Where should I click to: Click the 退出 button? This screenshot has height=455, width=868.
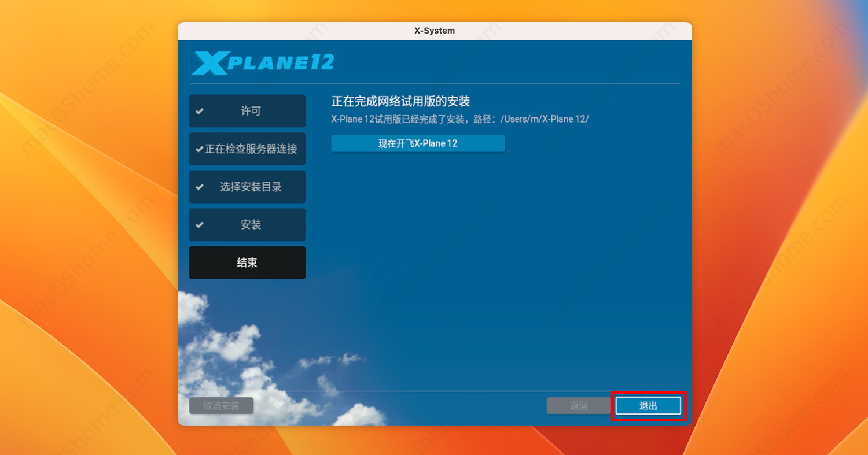point(648,406)
